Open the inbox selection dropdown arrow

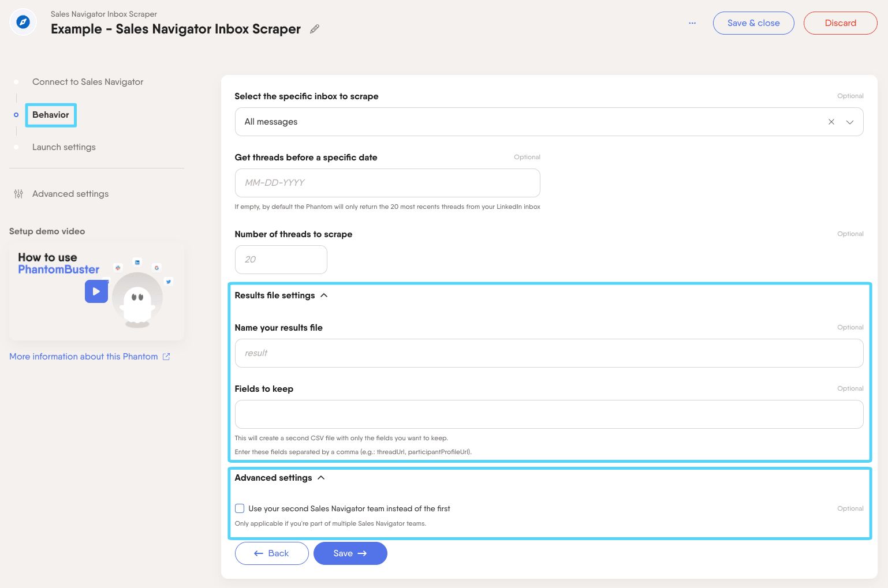click(x=850, y=122)
